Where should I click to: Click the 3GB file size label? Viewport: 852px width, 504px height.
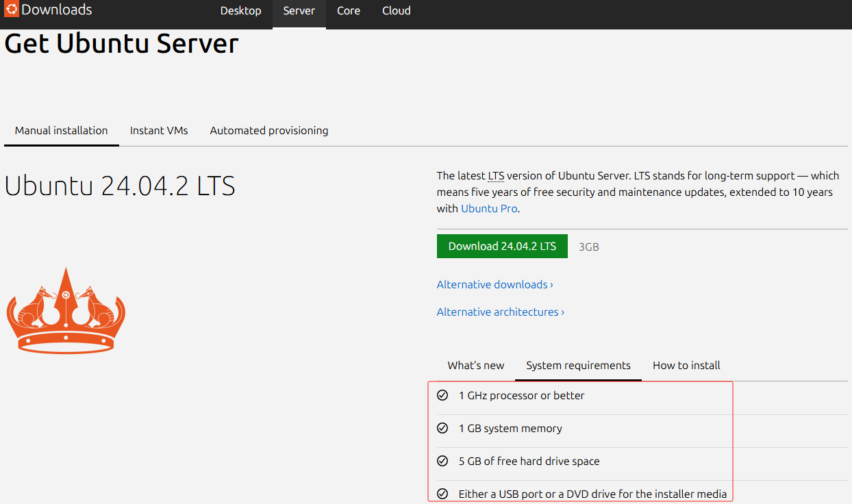point(589,247)
